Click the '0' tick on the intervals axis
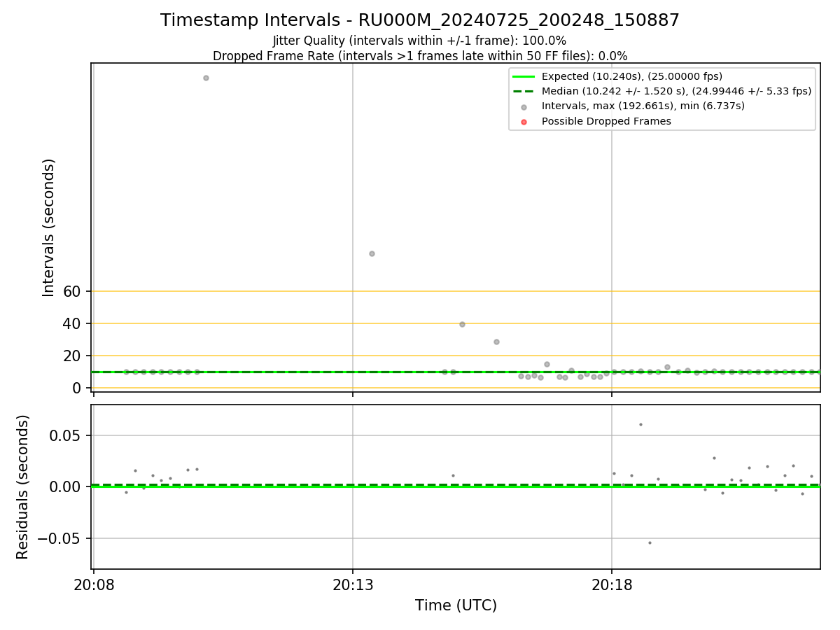 pos(78,388)
